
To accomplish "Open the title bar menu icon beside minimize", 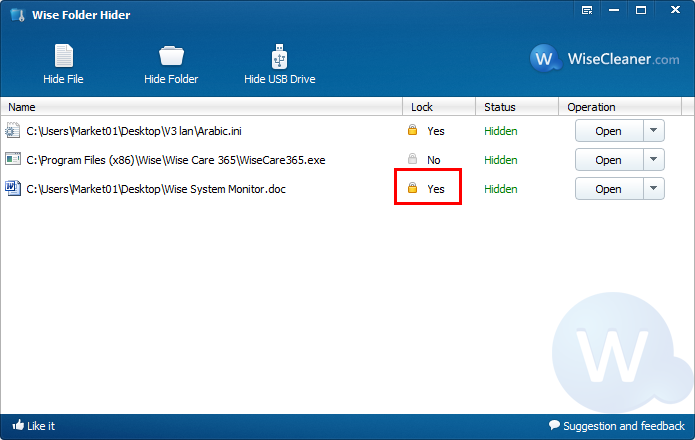I will coord(587,10).
